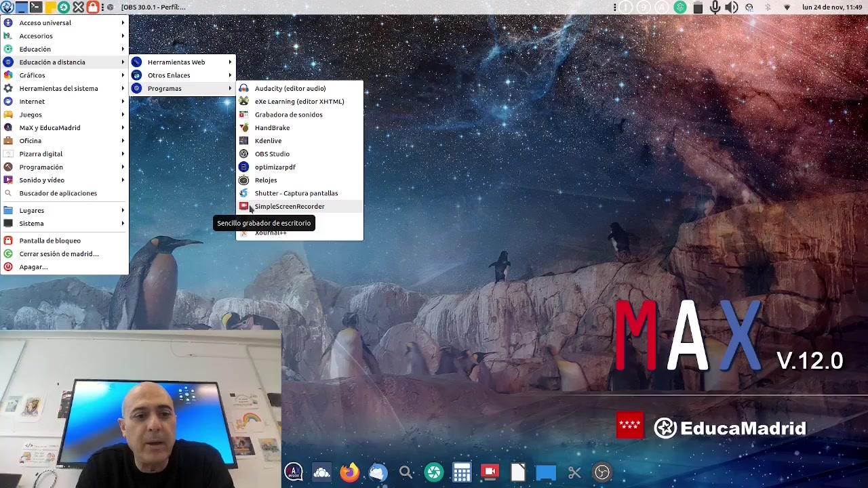This screenshot has width=868, height=488.
Task: Click the clock showing lun 24 de nov
Action: coord(832,7)
